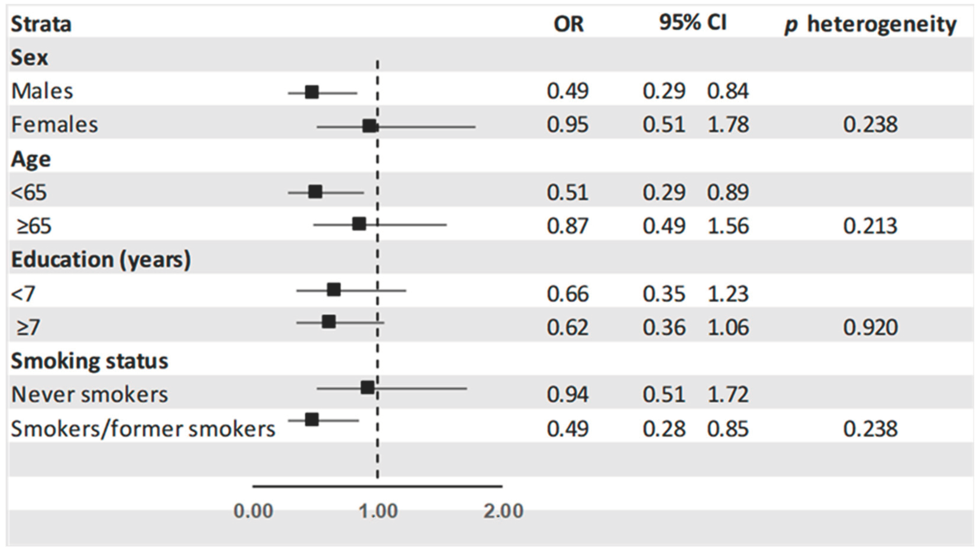Select the Sex group heading
Image resolution: width=980 pixels, height=556 pixels.
click(29, 58)
